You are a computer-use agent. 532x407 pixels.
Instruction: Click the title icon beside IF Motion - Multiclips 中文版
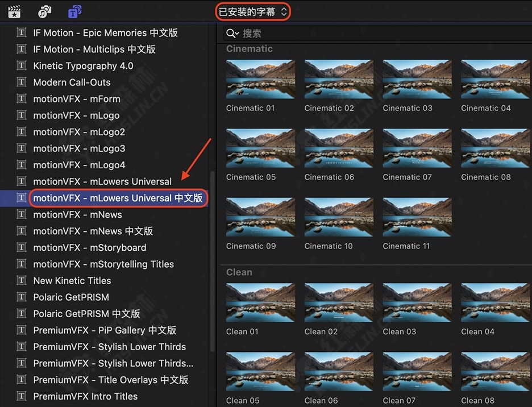click(22, 49)
